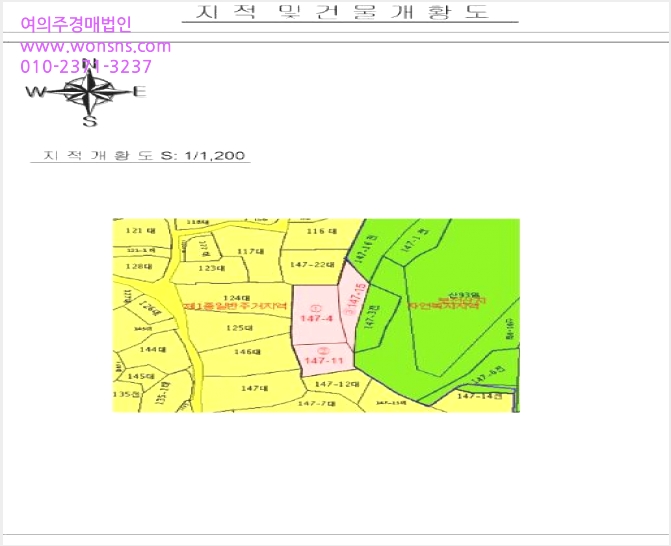Screen dimensions: 671x546
Task: Click the '지적 및 건물개황도' title heading
Action: 342,12
